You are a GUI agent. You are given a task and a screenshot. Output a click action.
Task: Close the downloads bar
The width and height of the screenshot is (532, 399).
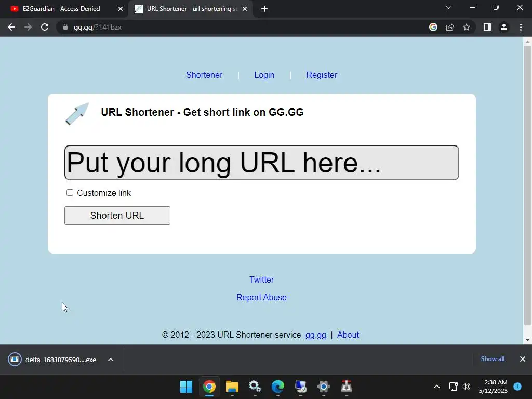pyautogui.click(x=523, y=359)
